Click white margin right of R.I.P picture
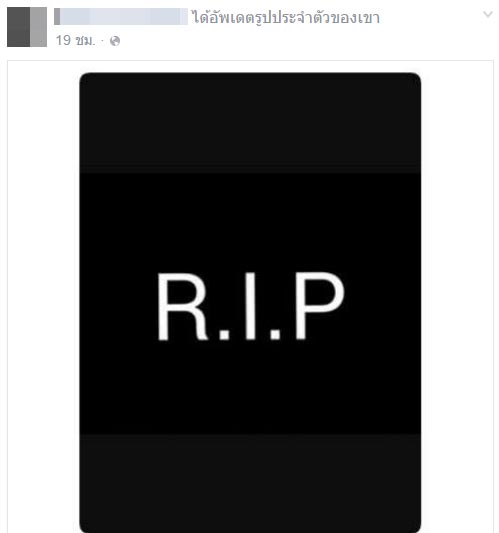This screenshot has width=499, height=533. coord(457,297)
